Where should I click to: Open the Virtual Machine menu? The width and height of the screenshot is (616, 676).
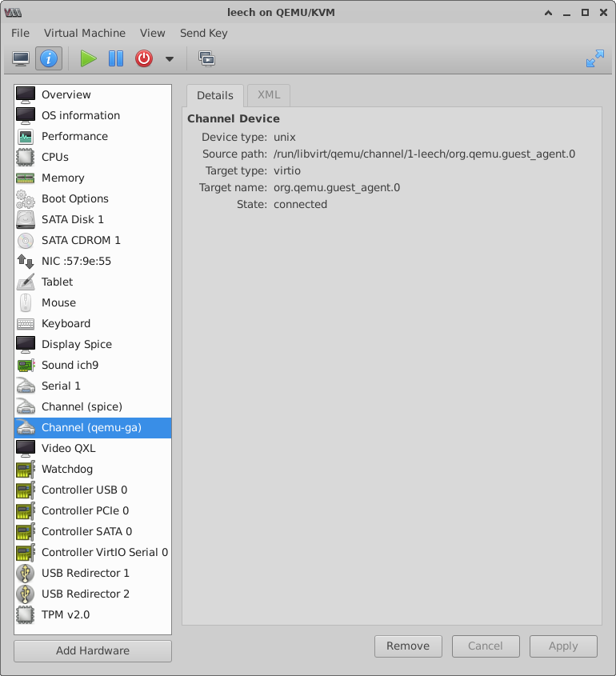[x=85, y=33]
